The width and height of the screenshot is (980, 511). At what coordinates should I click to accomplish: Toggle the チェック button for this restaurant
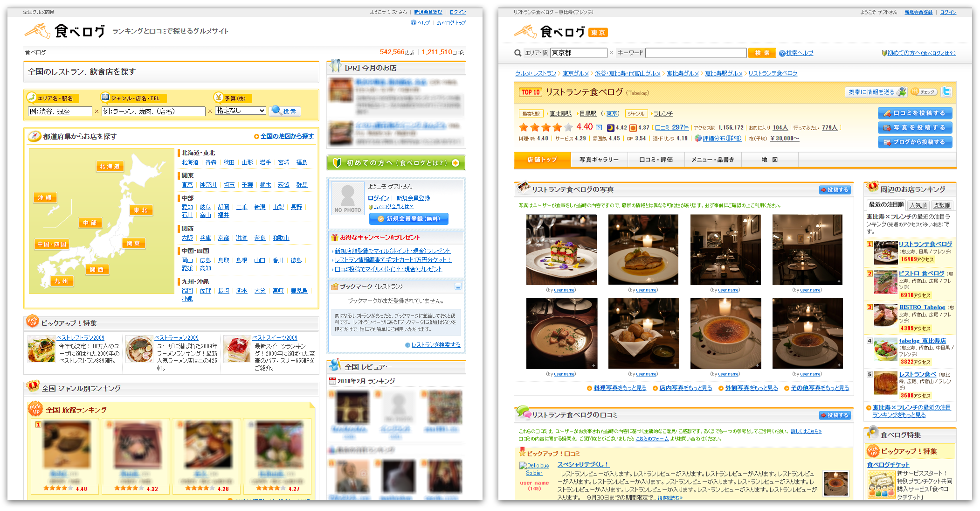[922, 92]
